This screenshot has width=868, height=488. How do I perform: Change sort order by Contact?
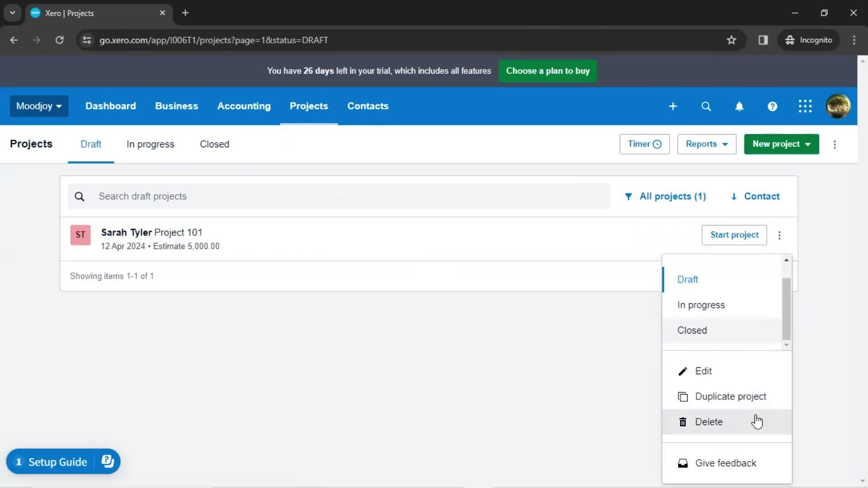pyautogui.click(x=755, y=197)
